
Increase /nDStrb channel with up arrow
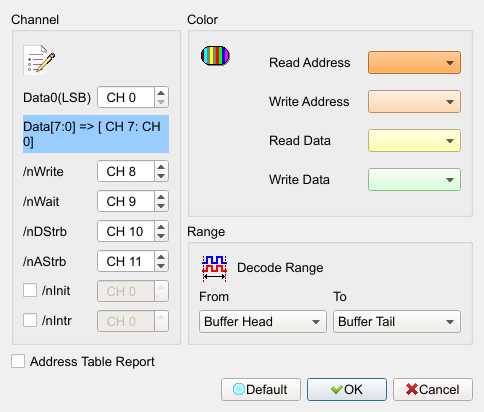pyautogui.click(x=161, y=227)
